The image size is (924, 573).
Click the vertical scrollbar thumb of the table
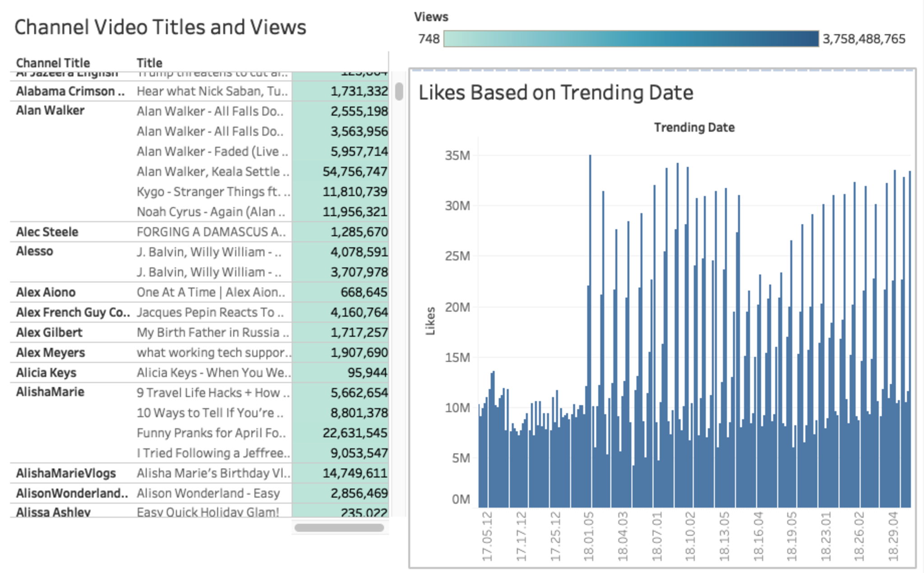(x=399, y=92)
